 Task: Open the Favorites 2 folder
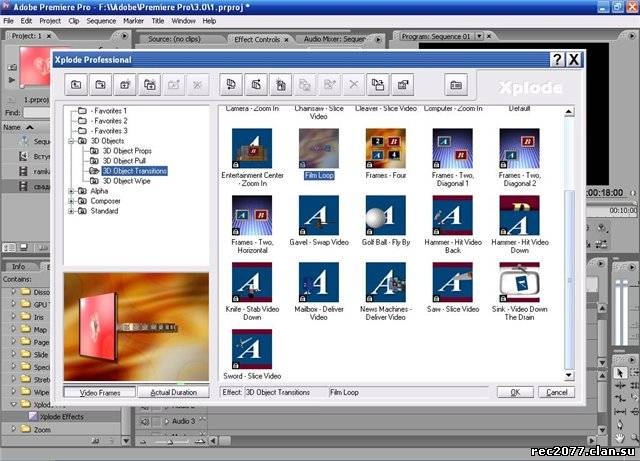click(x=109, y=121)
